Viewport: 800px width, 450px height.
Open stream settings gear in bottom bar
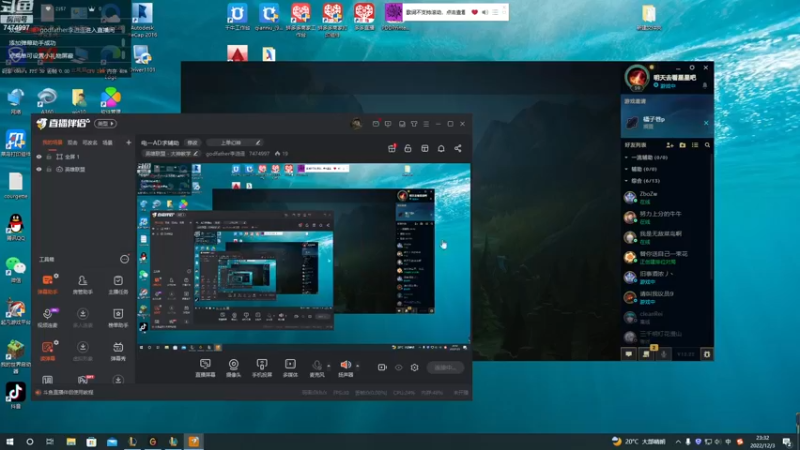[x=414, y=367]
